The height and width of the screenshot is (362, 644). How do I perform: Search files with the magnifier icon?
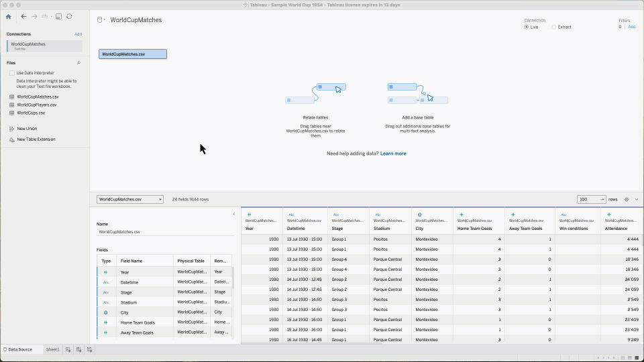click(x=78, y=63)
